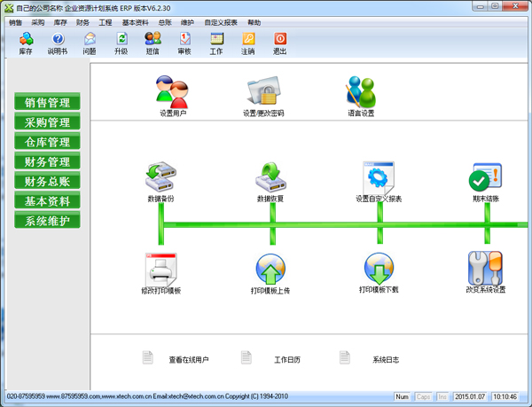The height and width of the screenshot is (407, 532).
Task: Click 打印模板上传 template upload icon
Action: pyautogui.click(x=270, y=269)
